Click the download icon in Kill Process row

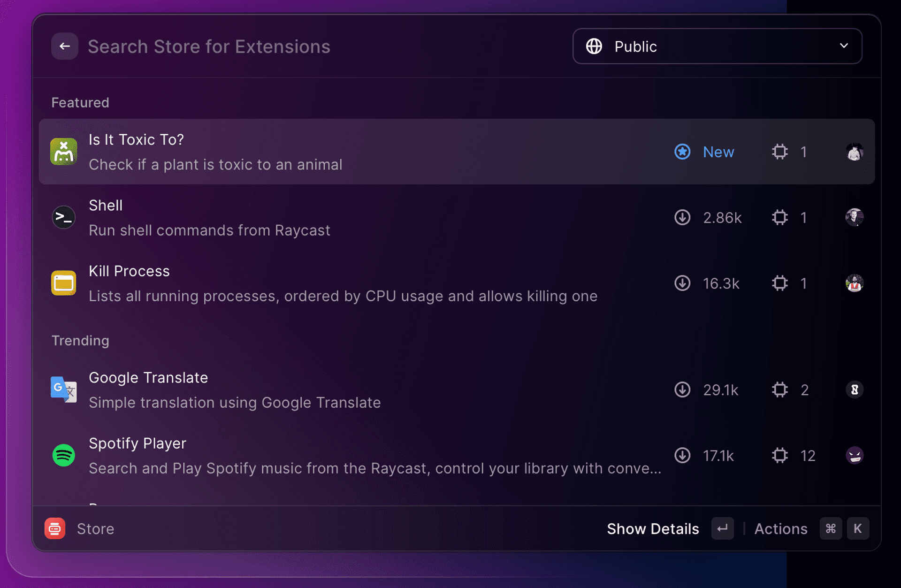(x=682, y=283)
